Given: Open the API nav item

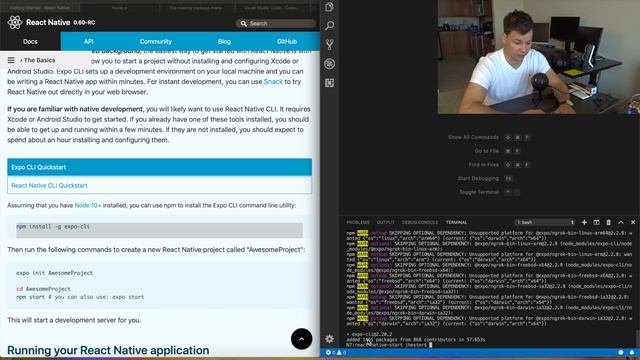Looking at the screenshot, I should coord(89,42).
